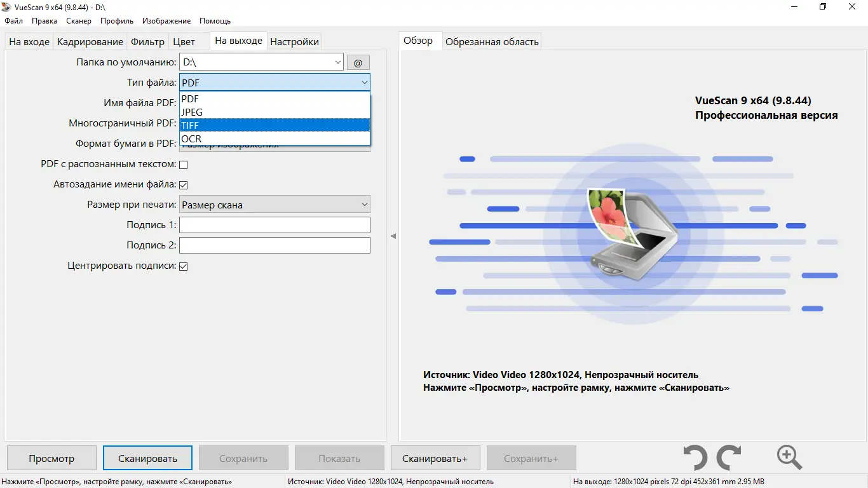Viewport: 868px width, 488px height.
Task: Choose PDF from the file type list
Action: coord(275,99)
